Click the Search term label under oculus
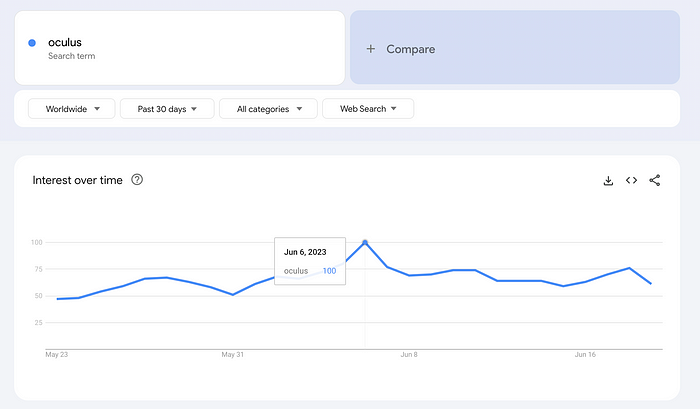 pos(71,56)
